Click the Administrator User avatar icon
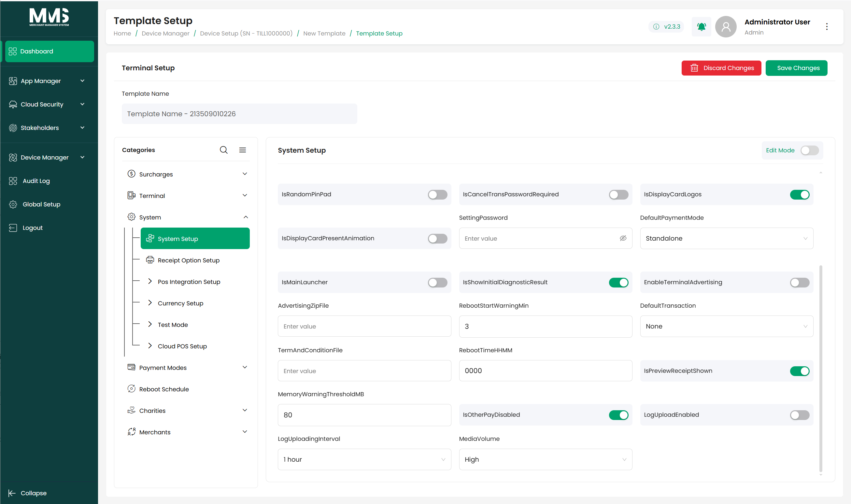 click(x=726, y=26)
